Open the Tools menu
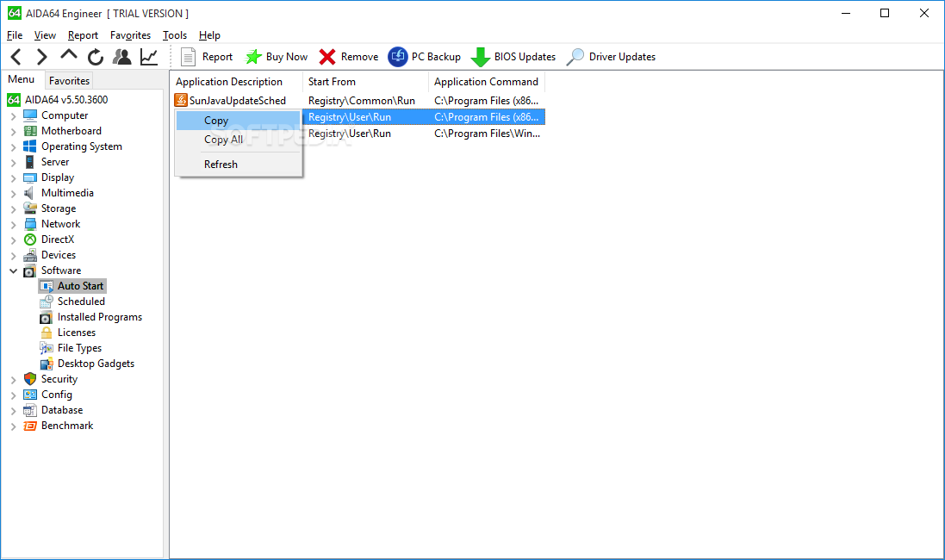Screen dimensions: 945x560 point(175,35)
